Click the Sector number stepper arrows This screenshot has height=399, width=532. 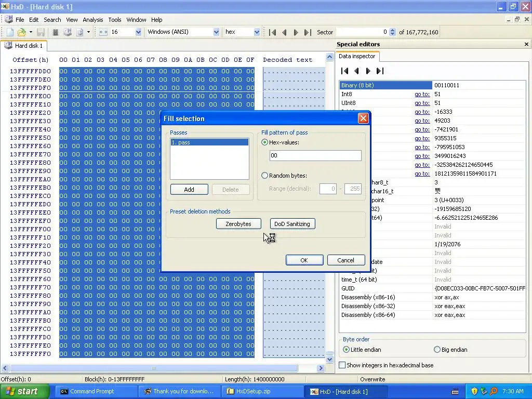pos(393,32)
